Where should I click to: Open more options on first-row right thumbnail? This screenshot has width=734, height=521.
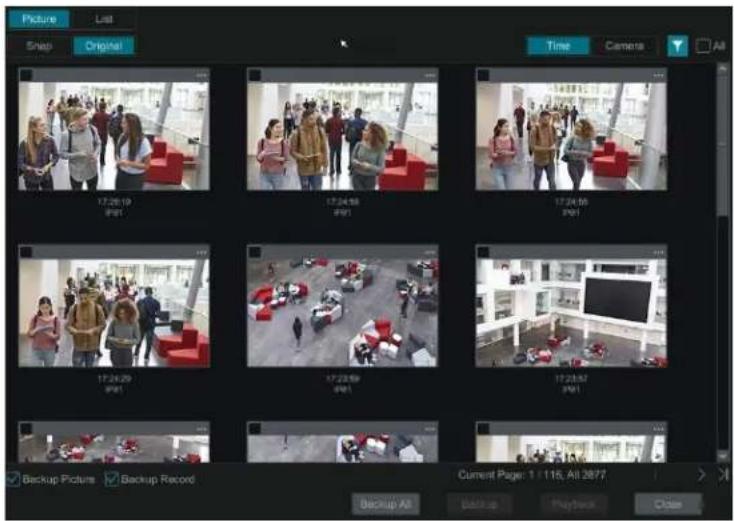click(658, 75)
